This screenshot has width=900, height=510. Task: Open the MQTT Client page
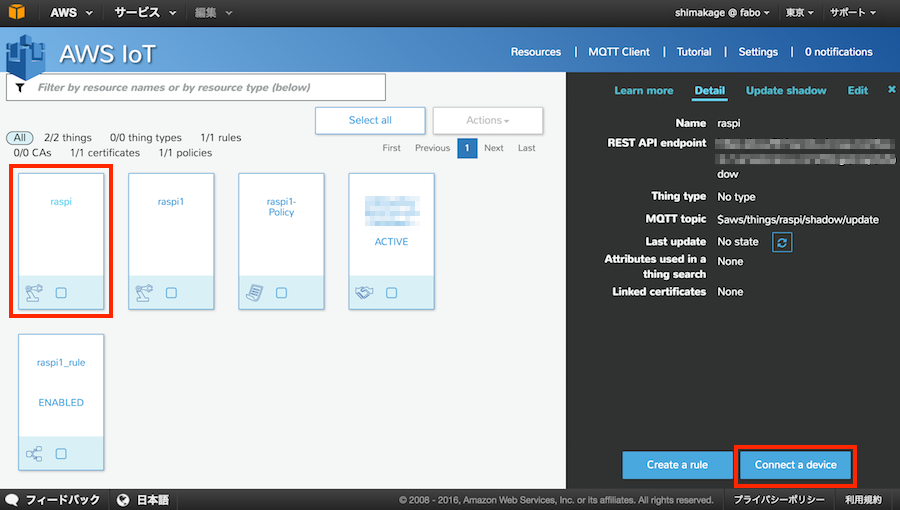coord(621,52)
